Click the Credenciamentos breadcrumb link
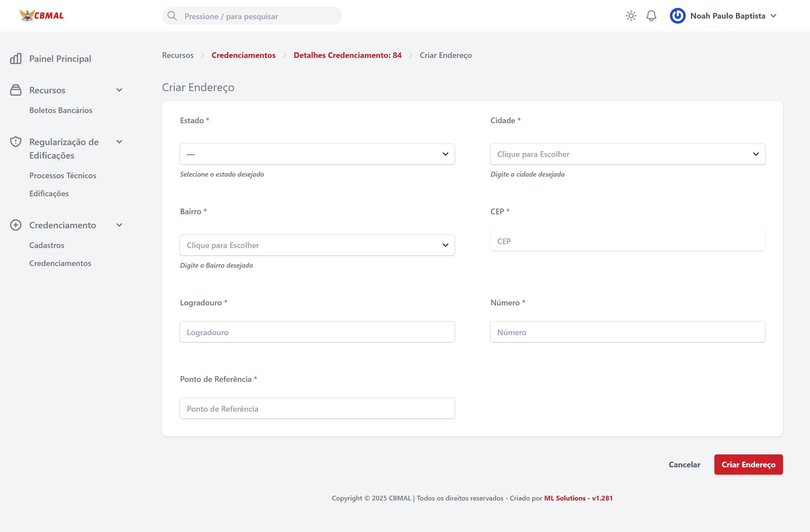The image size is (810, 532). point(243,55)
